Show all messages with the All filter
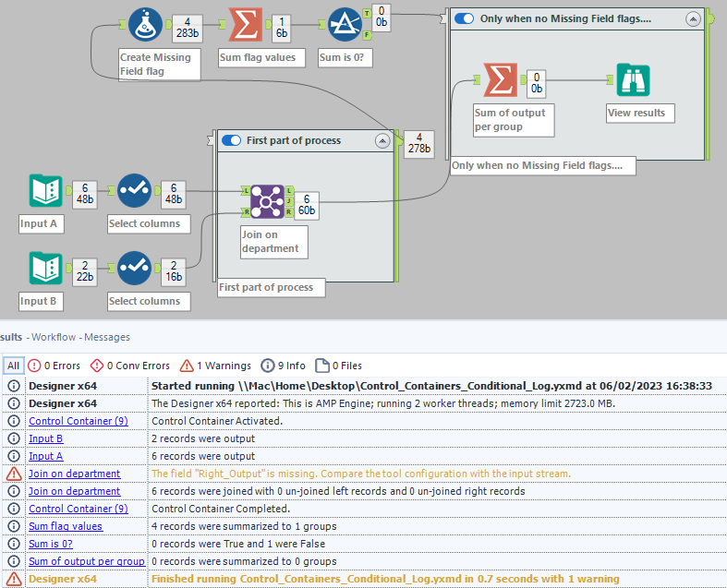 pyautogui.click(x=13, y=365)
